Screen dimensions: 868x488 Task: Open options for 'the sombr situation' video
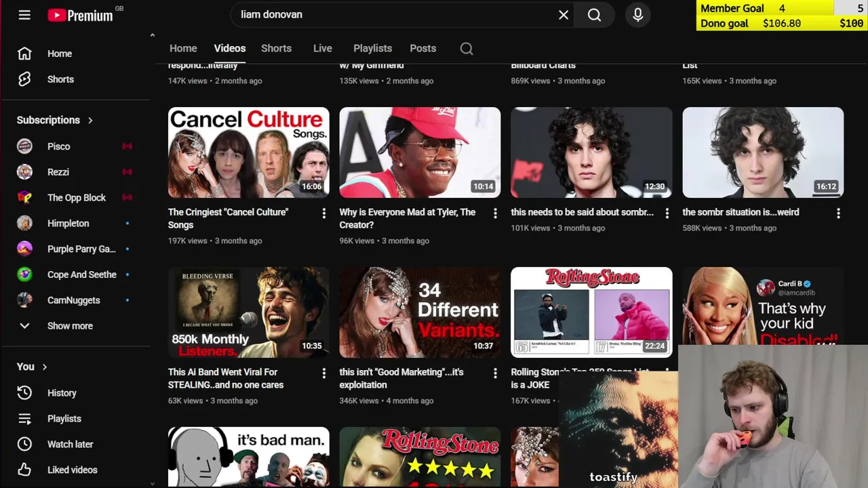tap(838, 213)
